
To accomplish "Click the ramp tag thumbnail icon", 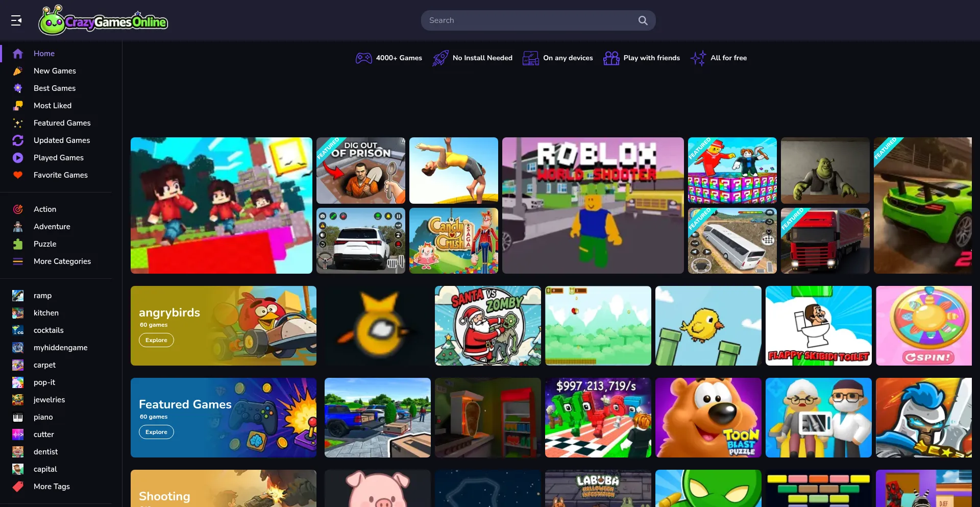I will pos(18,296).
